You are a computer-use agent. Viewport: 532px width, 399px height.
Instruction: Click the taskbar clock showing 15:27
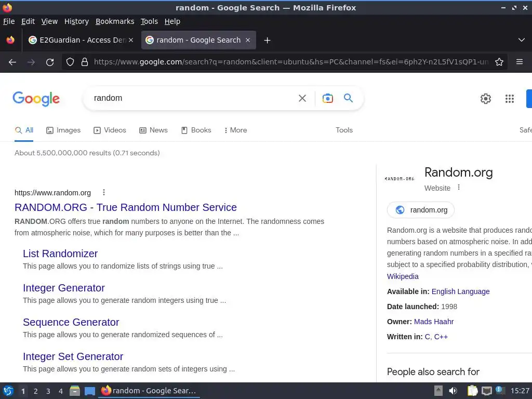pyautogui.click(x=520, y=391)
